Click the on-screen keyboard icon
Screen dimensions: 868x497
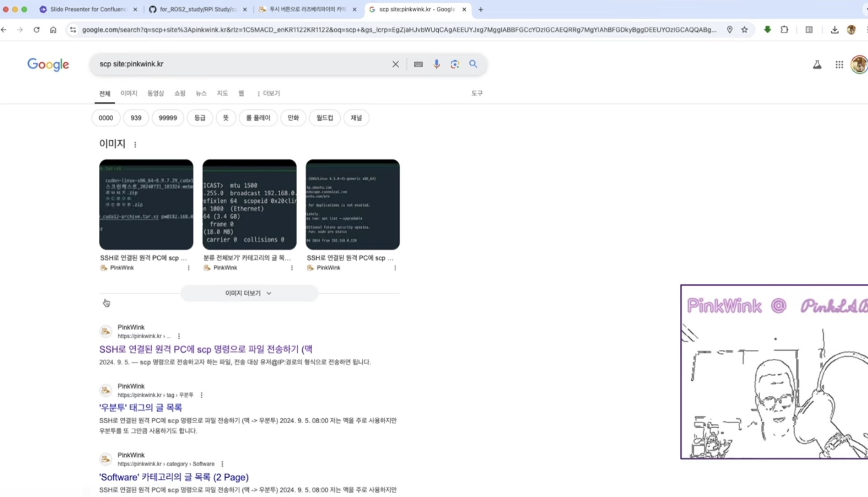click(418, 64)
